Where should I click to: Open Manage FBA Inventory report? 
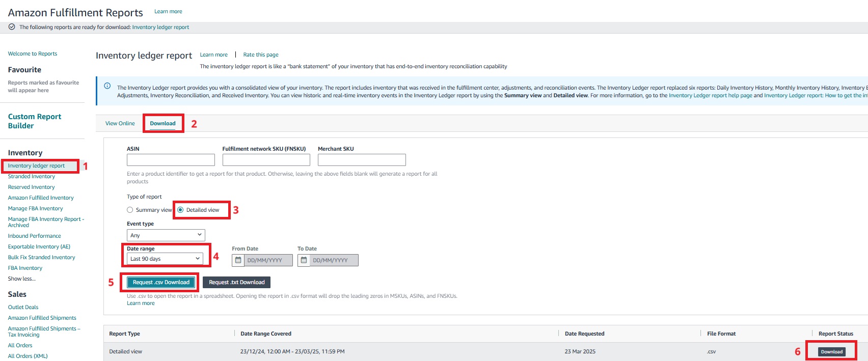pyautogui.click(x=36, y=208)
